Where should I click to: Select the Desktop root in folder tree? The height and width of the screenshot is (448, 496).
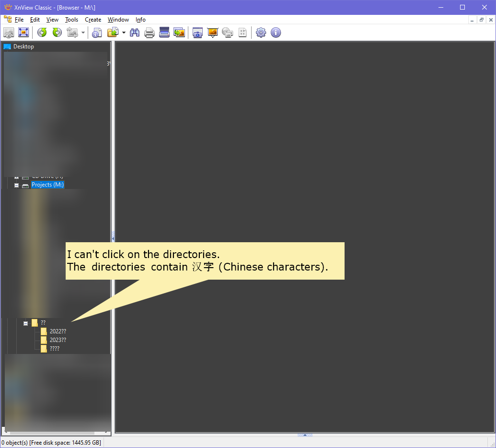23,47
